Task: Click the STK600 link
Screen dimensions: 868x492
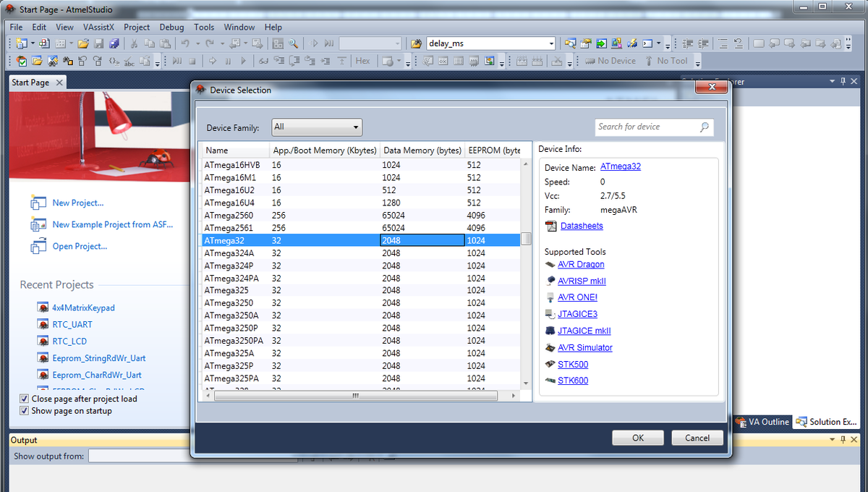Action: click(x=573, y=381)
